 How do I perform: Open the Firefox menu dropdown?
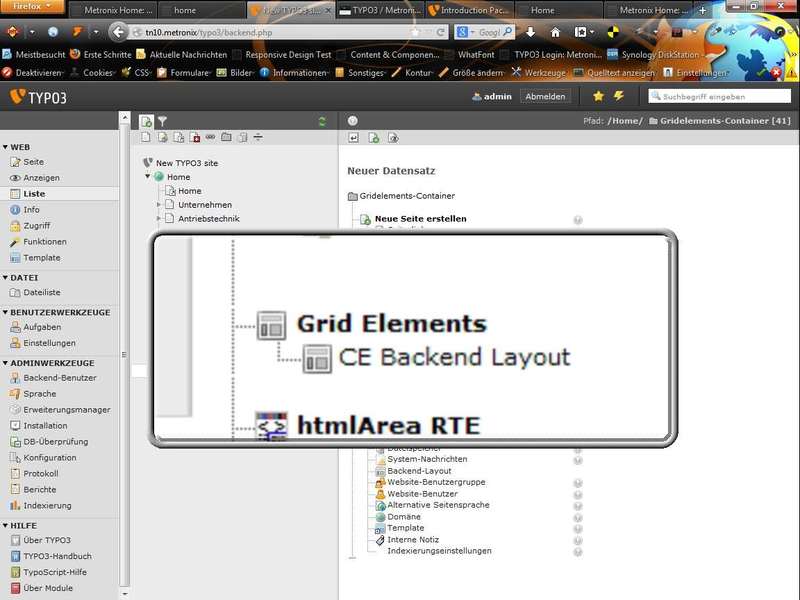(x=32, y=7)
